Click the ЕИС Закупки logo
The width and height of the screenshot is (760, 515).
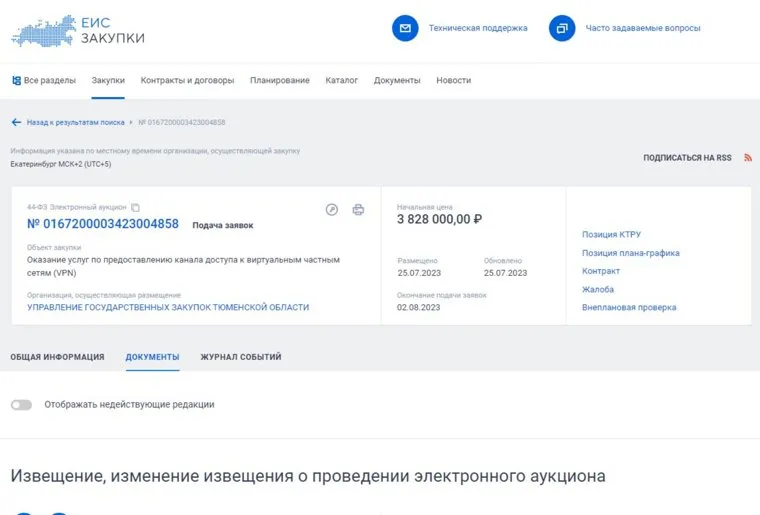tap(78, 29)
